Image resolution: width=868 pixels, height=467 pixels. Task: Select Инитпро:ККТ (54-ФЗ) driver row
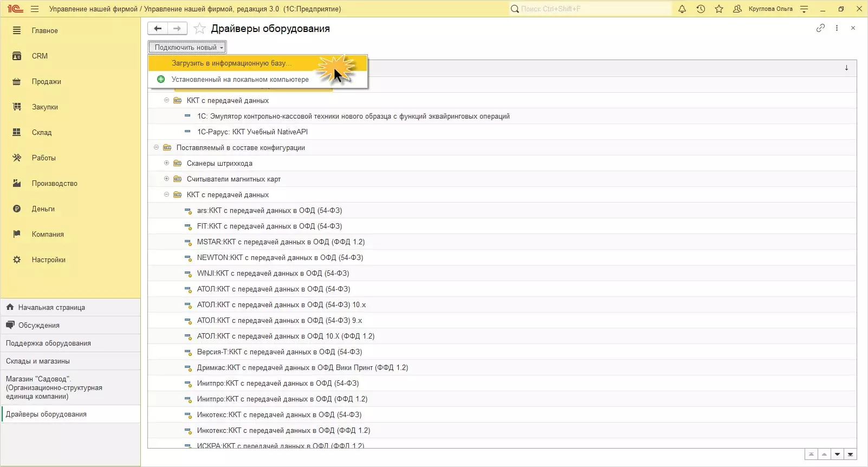tap(502, 383)
